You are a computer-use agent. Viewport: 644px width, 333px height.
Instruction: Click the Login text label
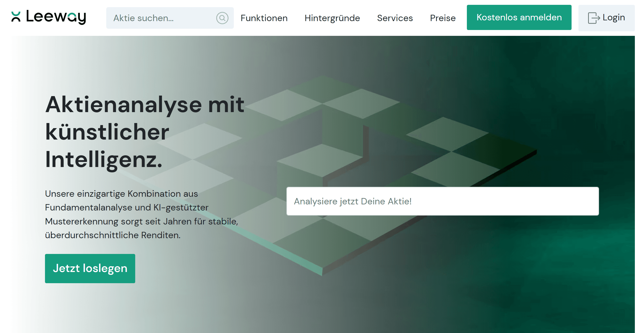click(x=614, y=18)
